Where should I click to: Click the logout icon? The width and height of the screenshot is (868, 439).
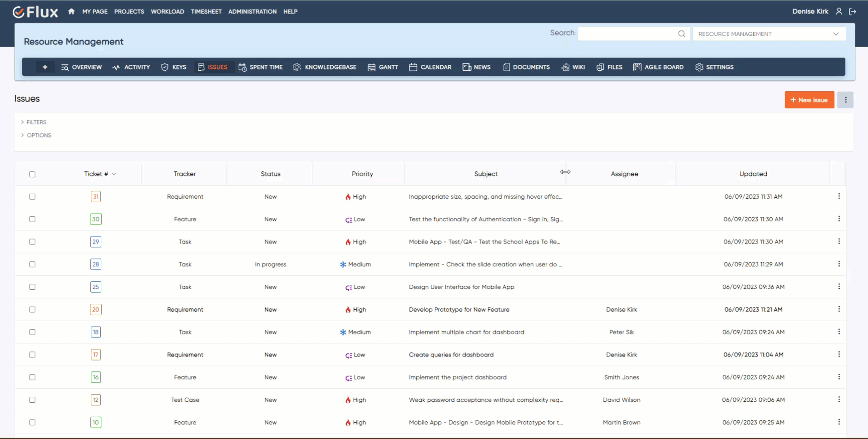[x=853, y=11]
